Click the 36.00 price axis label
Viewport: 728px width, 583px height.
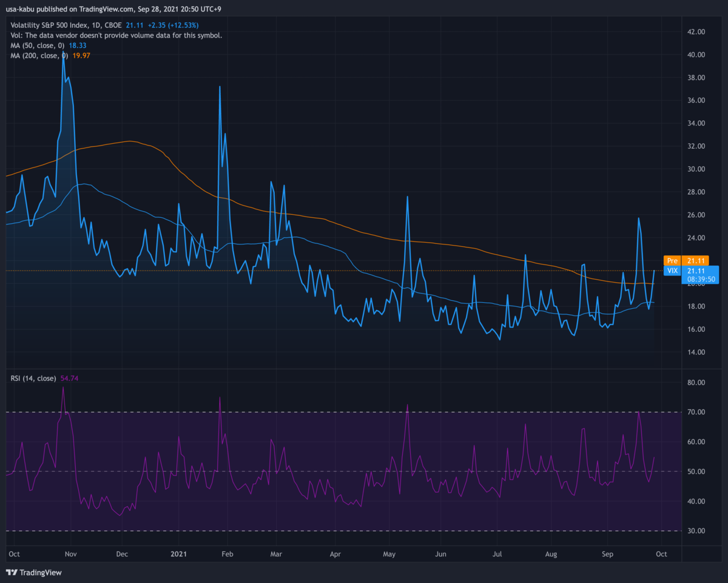696,100
